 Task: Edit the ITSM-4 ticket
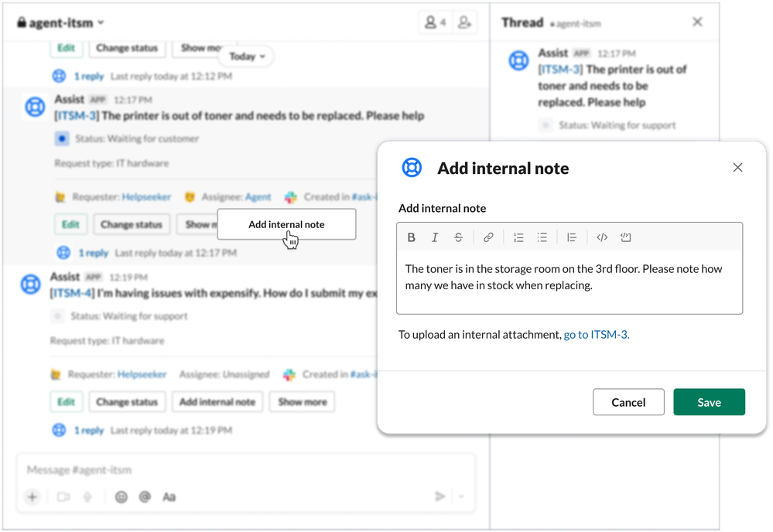(x=66, y=401)
